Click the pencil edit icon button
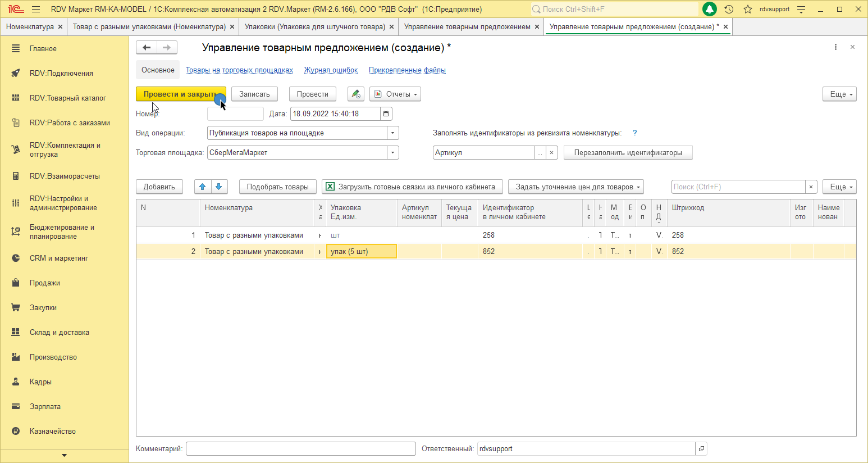868x463 pixels. pyautogui.click(x=355, y=94)
